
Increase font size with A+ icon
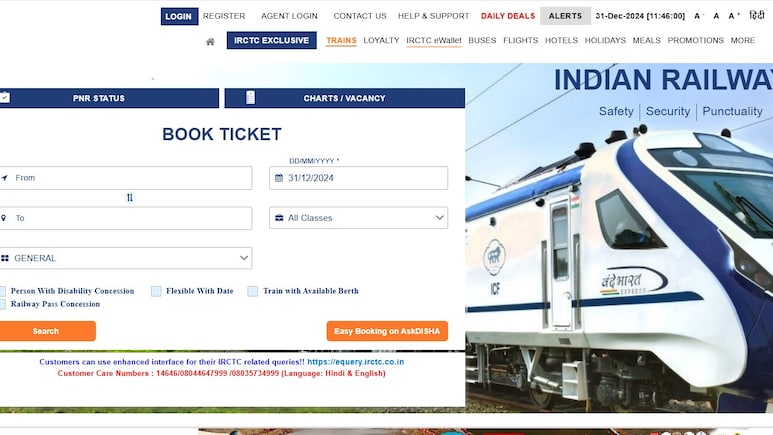pos(734,16)
